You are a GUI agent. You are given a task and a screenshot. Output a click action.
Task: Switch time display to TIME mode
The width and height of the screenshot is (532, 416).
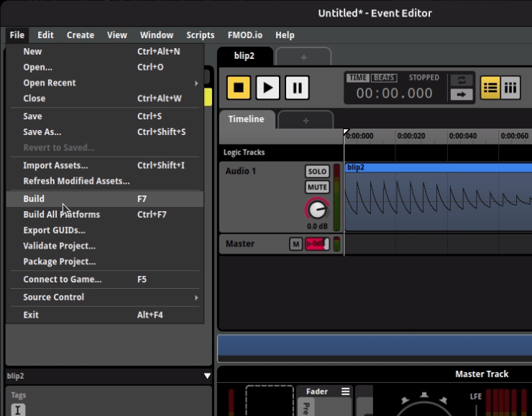pyautogui.click(x=358, y=78)
